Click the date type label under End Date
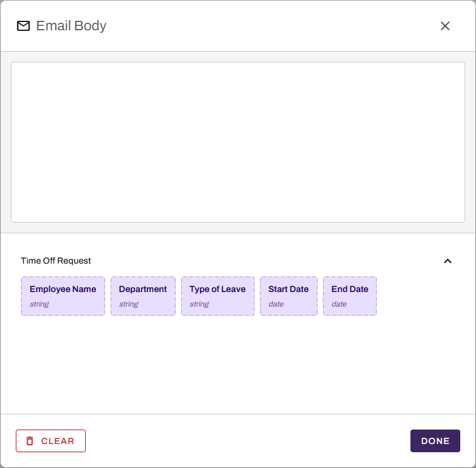Viewport: 476px width, 468px height. tap(339, 304)
